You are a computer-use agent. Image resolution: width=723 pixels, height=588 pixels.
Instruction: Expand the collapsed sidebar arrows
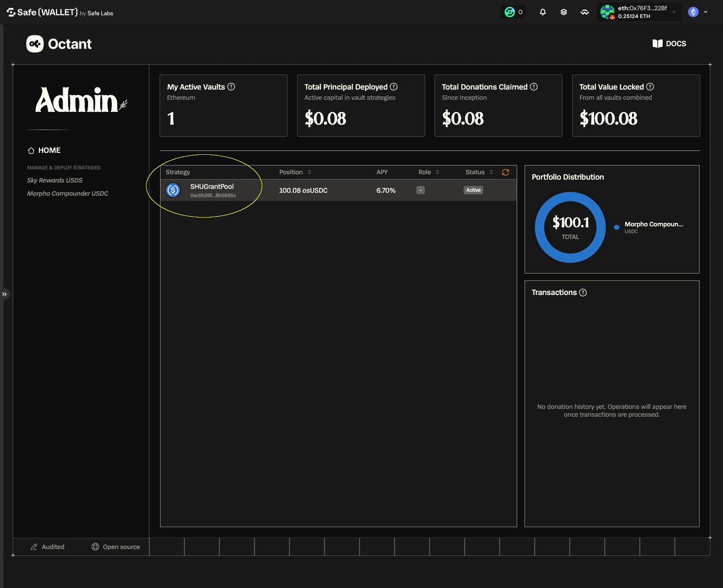coord(4,294)
